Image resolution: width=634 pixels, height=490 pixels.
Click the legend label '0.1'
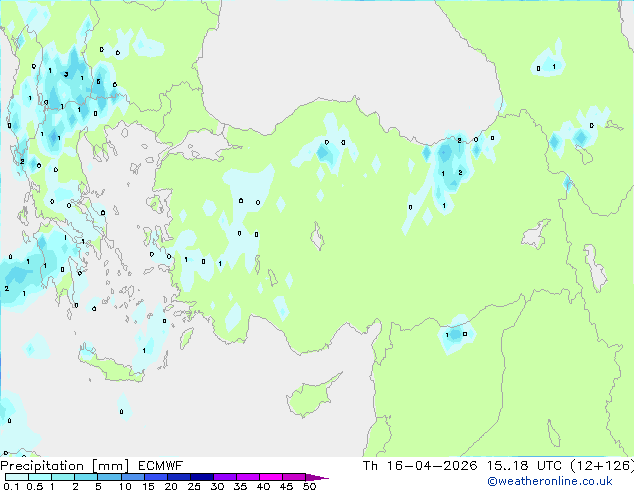[x=9, y=486]
